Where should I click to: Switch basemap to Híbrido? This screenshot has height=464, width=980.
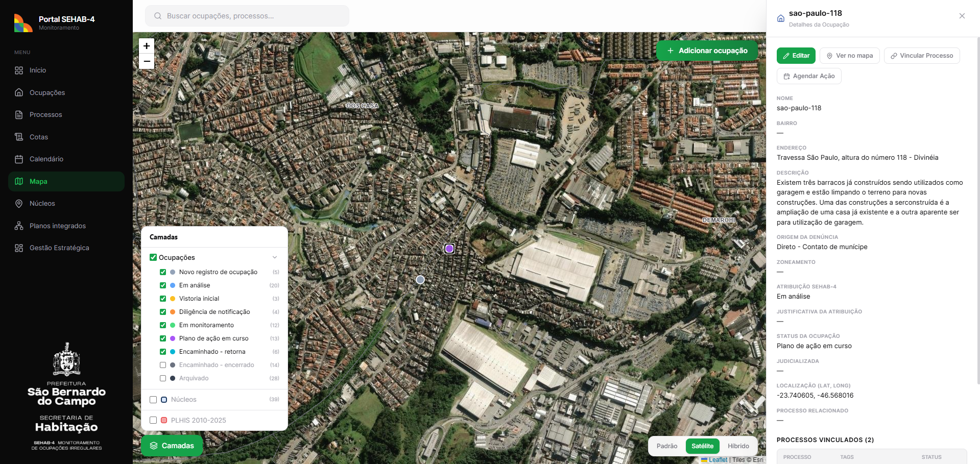click(738, 446)
